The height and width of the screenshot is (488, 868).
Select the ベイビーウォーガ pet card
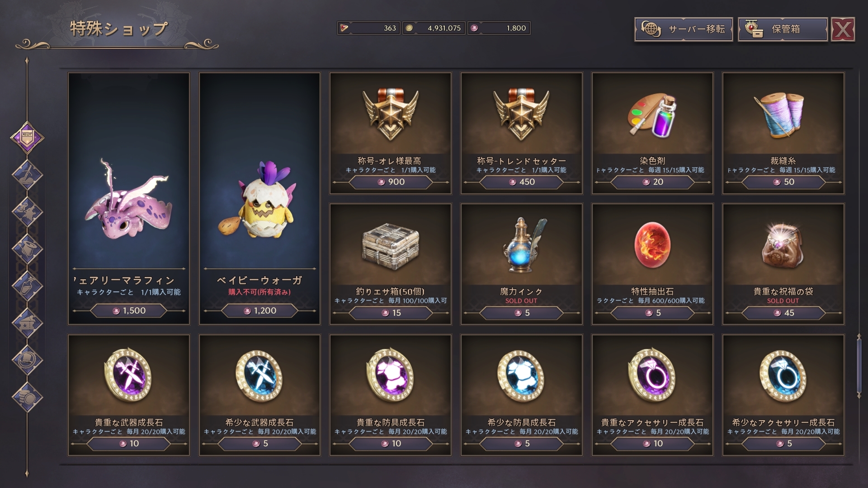(259, 198)
